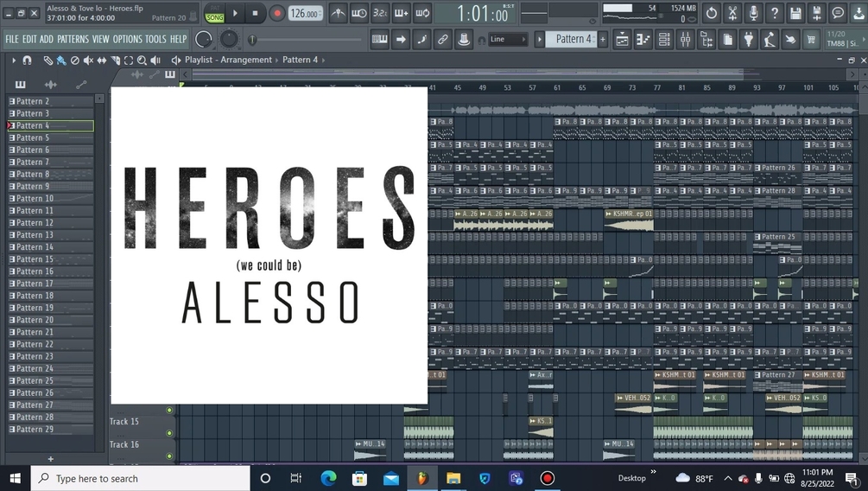Select the Delete tool in playlist
This screenshot has height=491, width=868.
[75, 60]
